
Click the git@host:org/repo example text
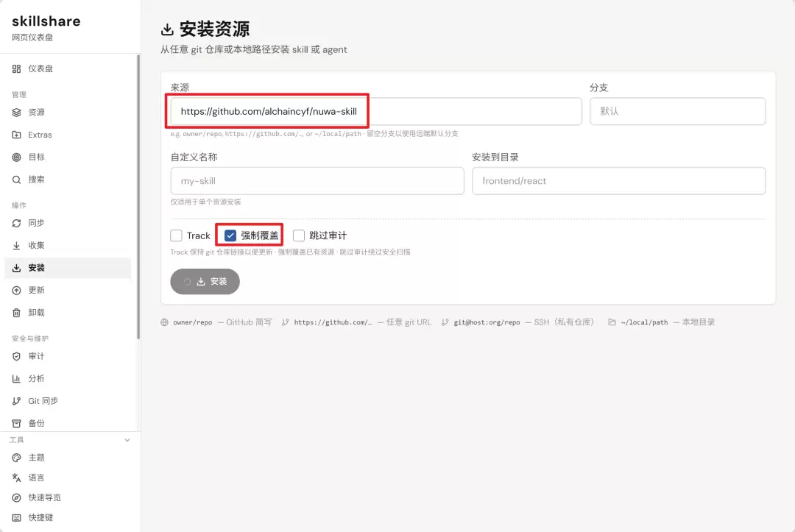pyautogui.click(x=487, y=322)
